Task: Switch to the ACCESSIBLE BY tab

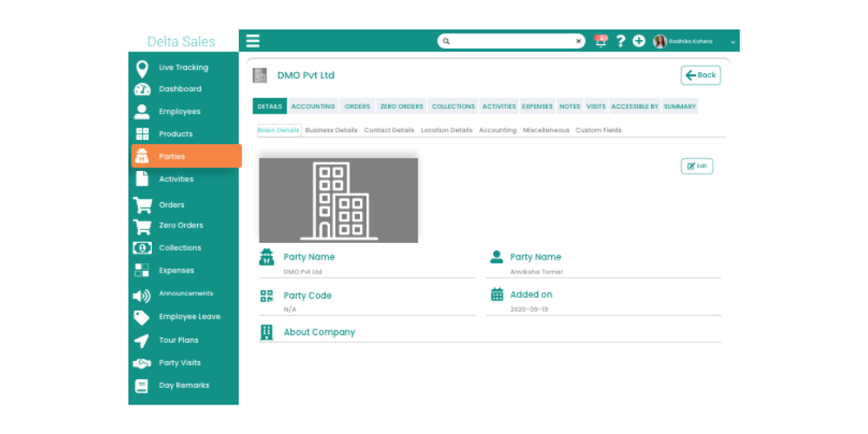Action: coord(635,106)
